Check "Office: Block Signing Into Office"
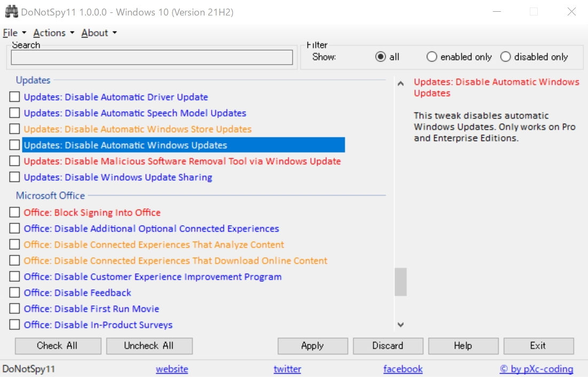 click(14, 212)
